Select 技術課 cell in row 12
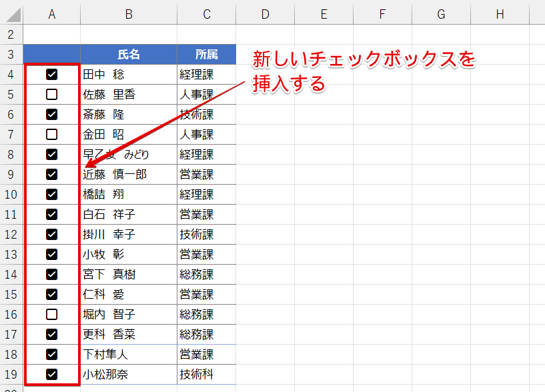545x392 pixels. click(x=207, y=235)
